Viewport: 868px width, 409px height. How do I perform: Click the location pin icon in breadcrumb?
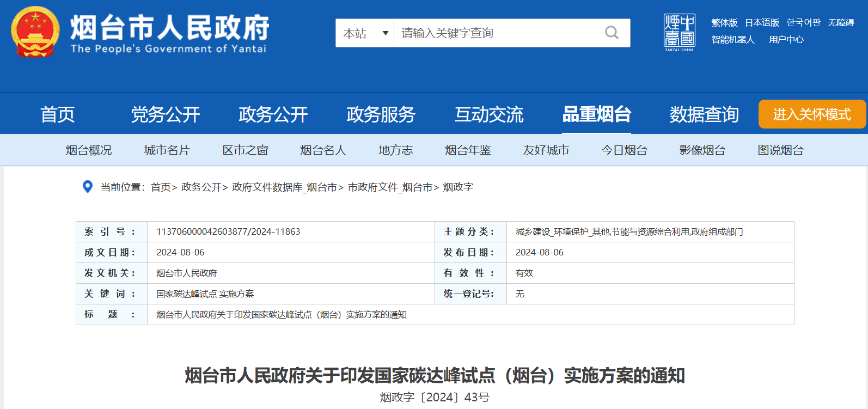point(87,187)
